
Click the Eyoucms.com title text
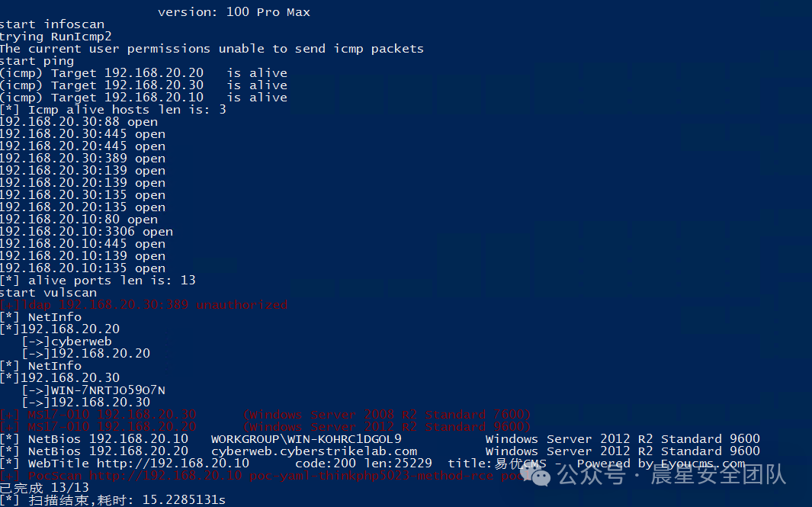[x=703, y=464]
